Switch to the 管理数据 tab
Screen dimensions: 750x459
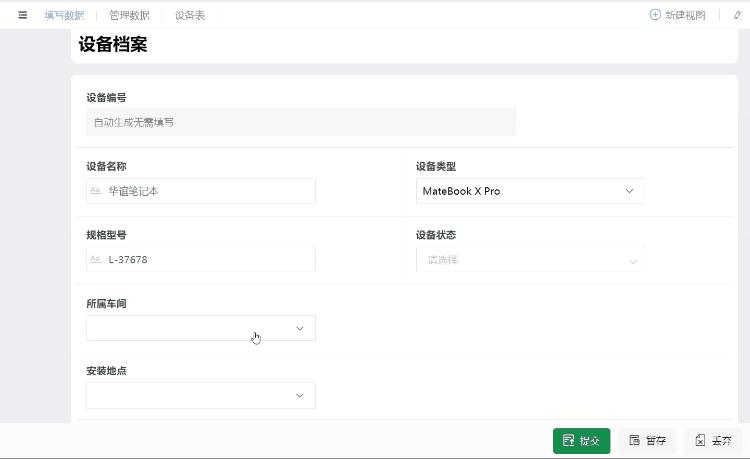tap(129, 15)
